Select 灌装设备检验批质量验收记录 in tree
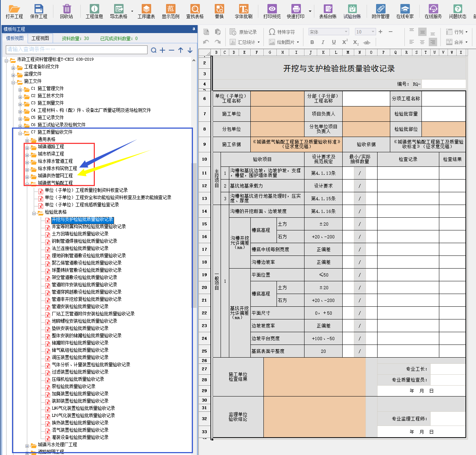Viewport: 476px width, 455px height. click(x=80, y=437)
